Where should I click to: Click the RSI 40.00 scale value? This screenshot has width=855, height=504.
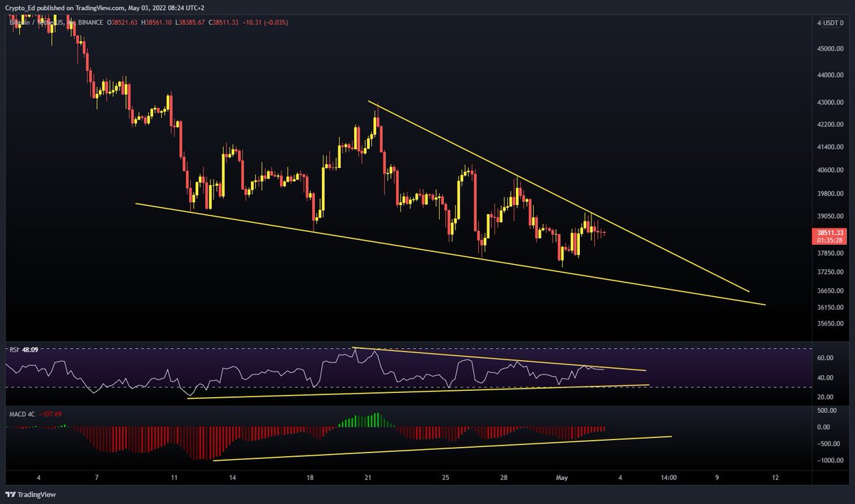click(826, 378)
